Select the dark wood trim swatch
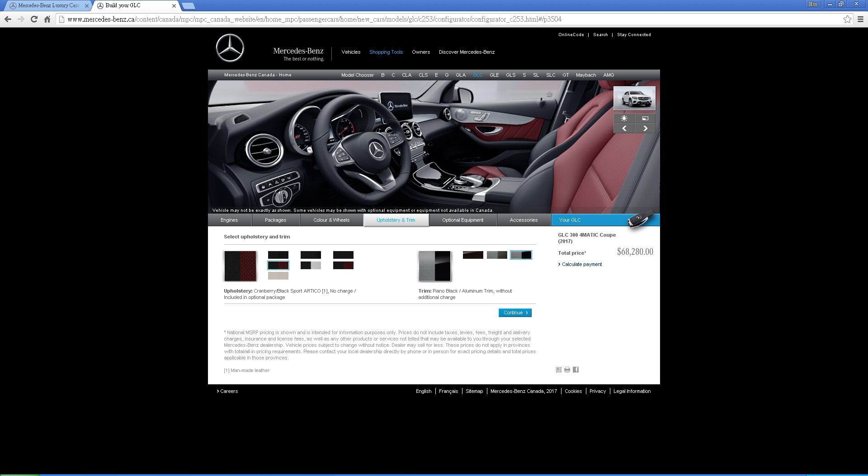The image size is (868, 476). [x=473, y=255]
